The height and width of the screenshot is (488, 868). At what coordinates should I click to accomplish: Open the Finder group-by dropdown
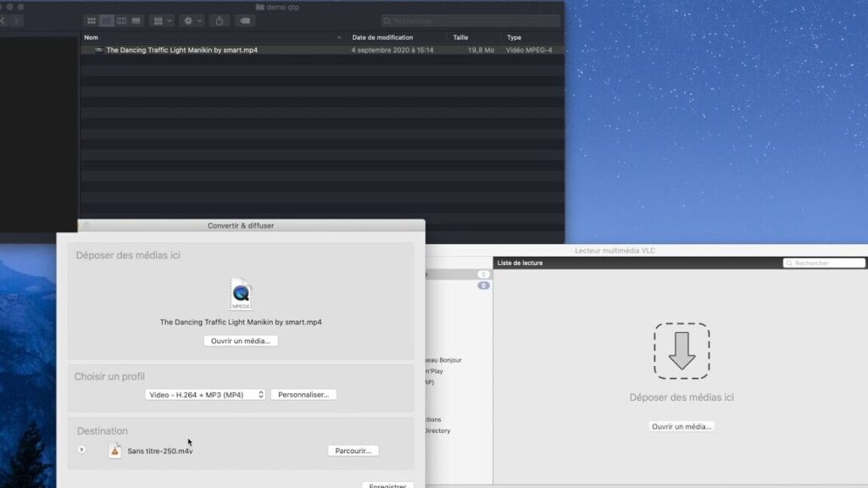162,21
